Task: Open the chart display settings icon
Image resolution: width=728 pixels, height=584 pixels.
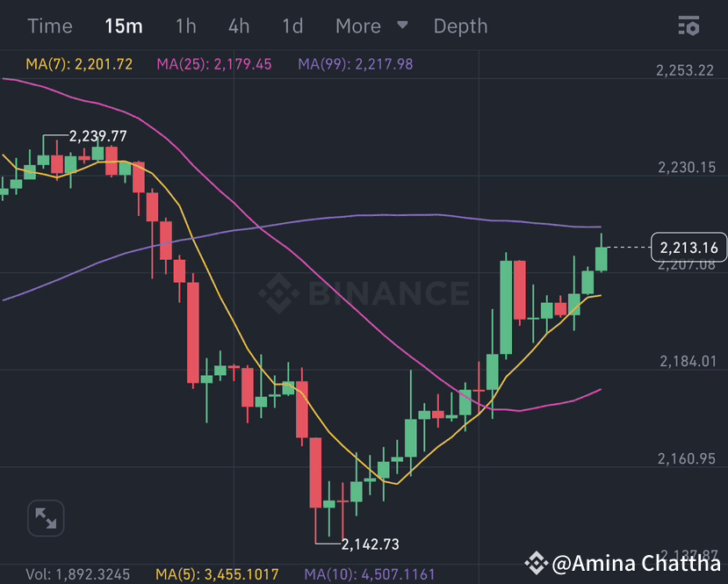Action: (x=690, y=25)
